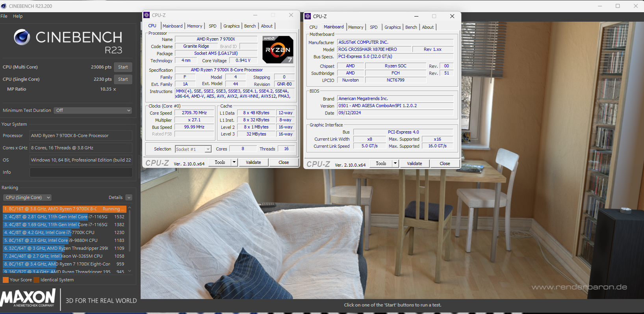Click the Cinebench app icon in title bar
The width and height of the screenshot is (644, 314).
pyautogui.click(x=4, y=6)
